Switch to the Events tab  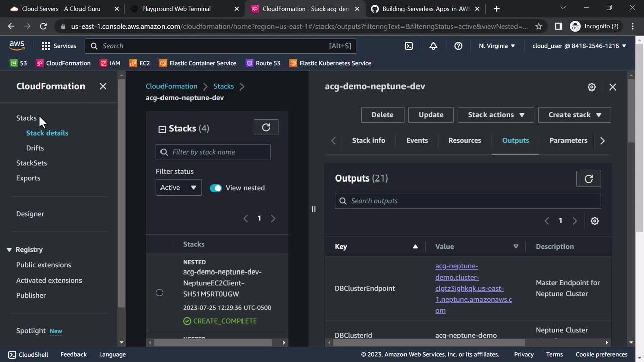pos(417,141)
